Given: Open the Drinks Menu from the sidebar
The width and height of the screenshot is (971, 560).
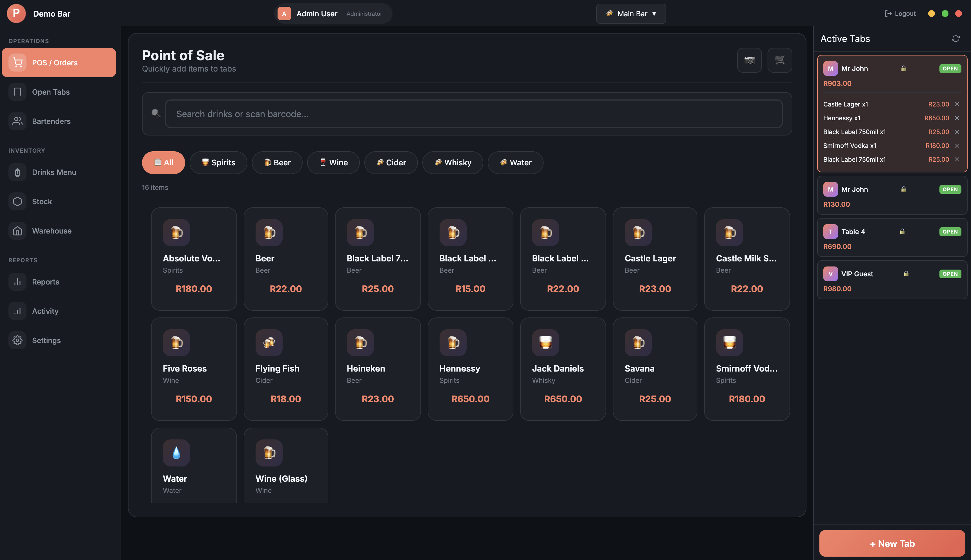Looking at the screenshot, I should (x=54, y=172).
